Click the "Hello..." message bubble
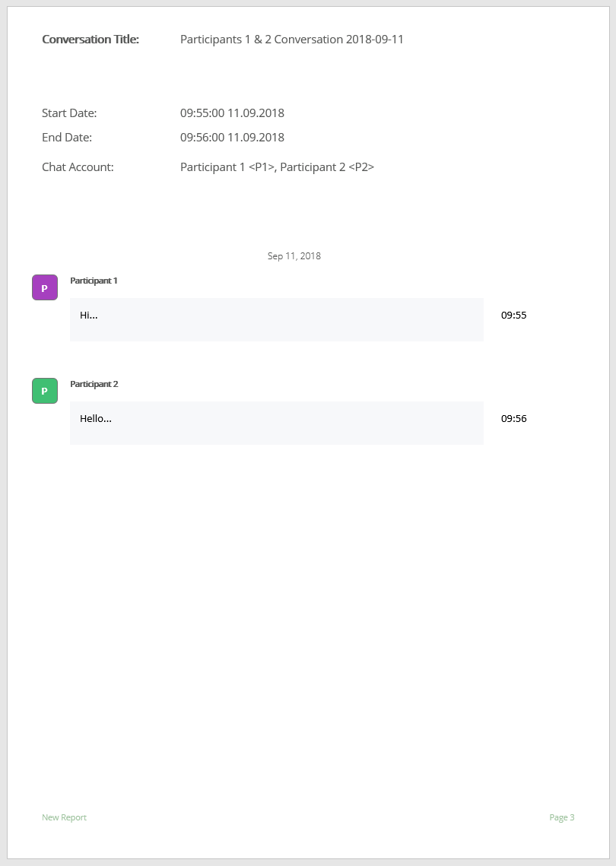The image size is (616, 866). coord(276,423)
